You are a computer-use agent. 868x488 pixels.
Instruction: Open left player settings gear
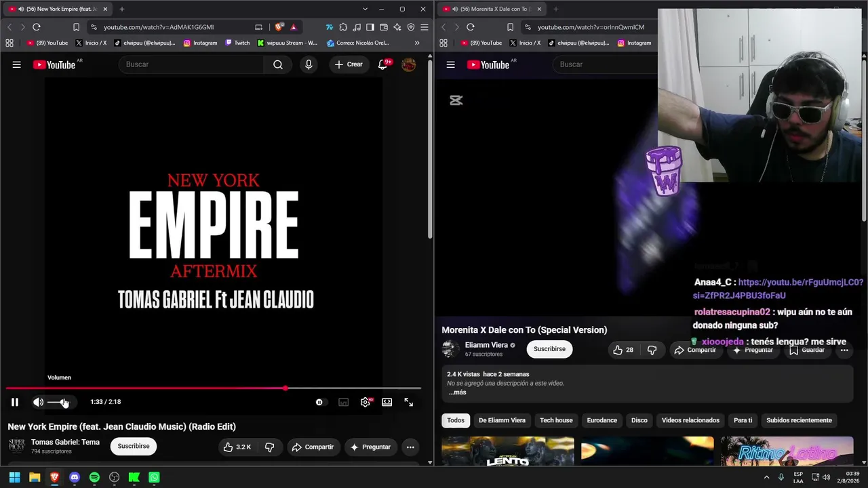(x=366, y=402)
